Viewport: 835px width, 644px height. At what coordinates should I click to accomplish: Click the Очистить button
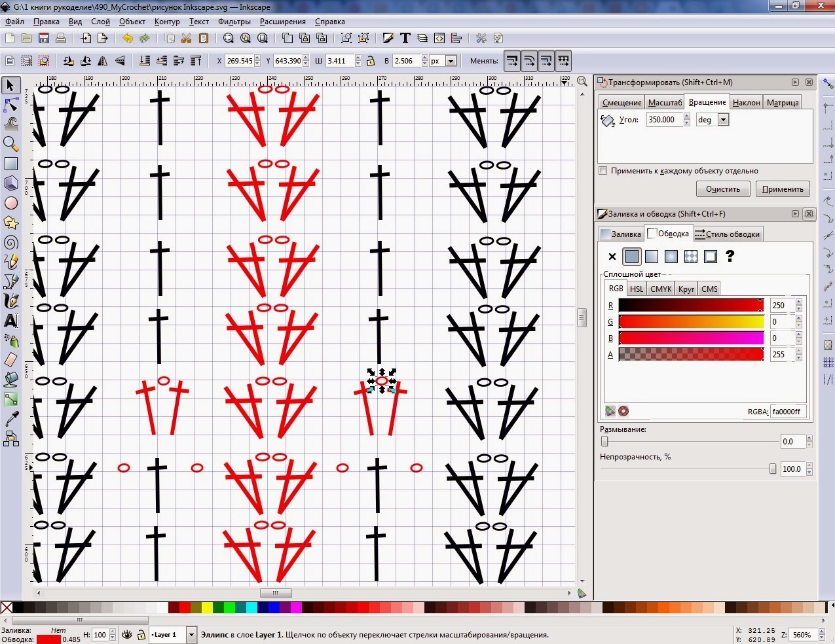pos(723,189)
